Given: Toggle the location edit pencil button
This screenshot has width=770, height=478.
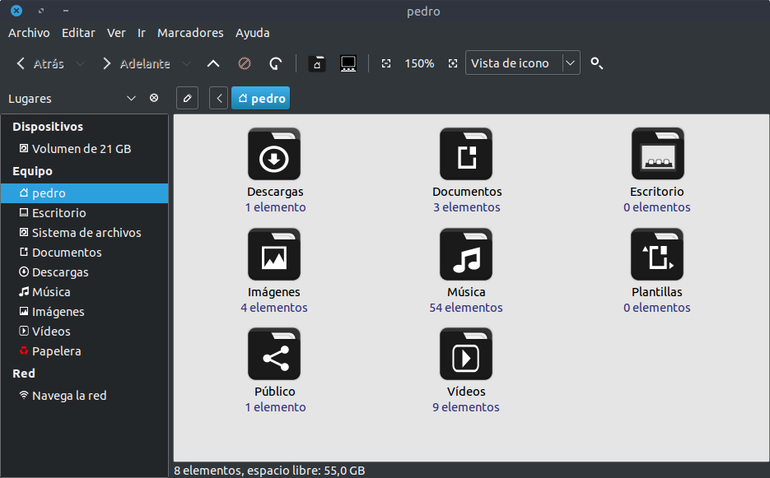Looking at the screenshot, I should pyautogui.click(x=187, y=98).
